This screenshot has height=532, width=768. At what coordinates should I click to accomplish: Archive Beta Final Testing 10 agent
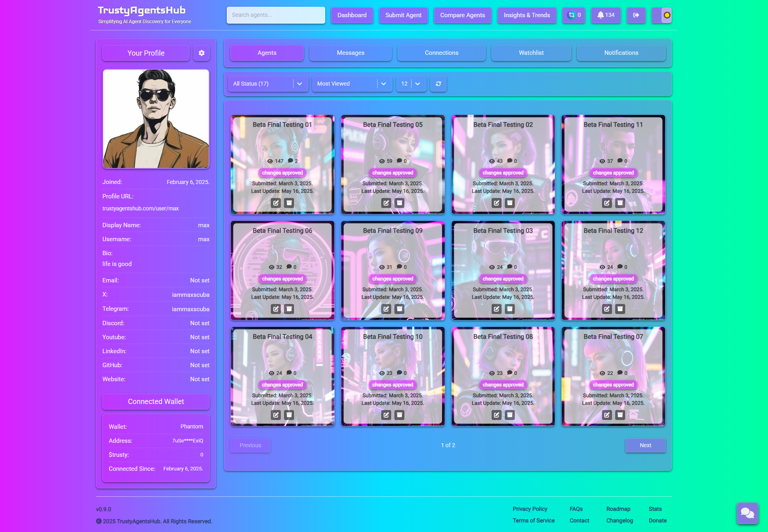399,415
